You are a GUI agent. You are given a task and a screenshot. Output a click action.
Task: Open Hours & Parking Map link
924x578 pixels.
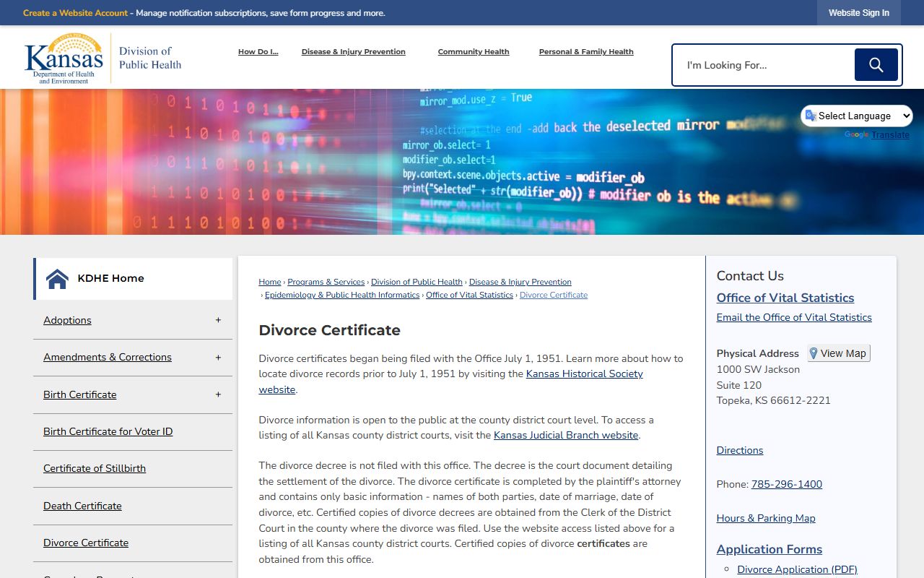coord(766,518)
